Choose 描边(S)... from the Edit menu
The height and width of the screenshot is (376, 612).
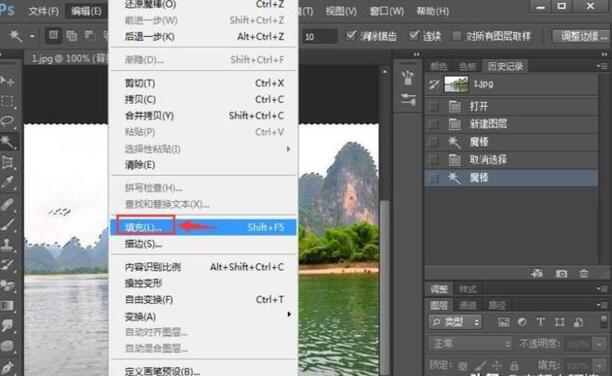[204, 244]
